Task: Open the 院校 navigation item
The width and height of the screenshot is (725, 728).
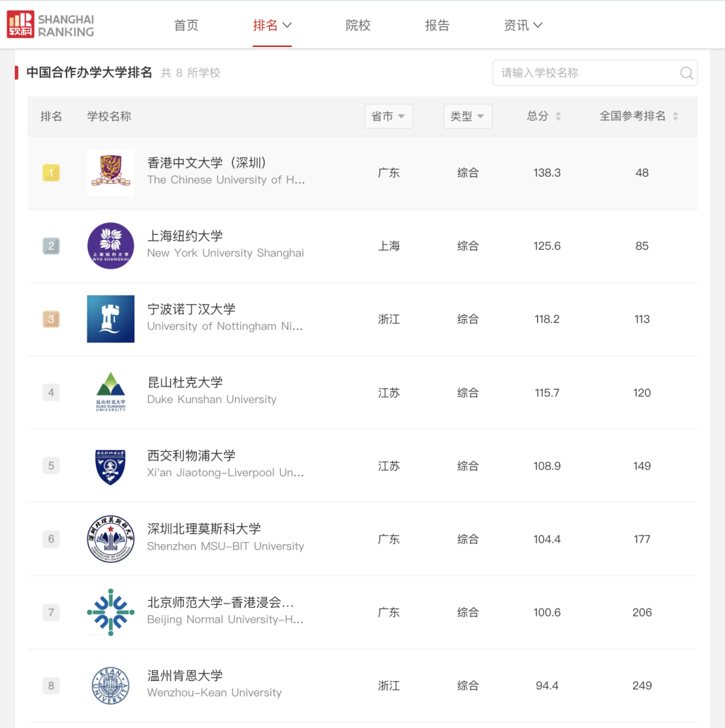Action: point(358,26)
